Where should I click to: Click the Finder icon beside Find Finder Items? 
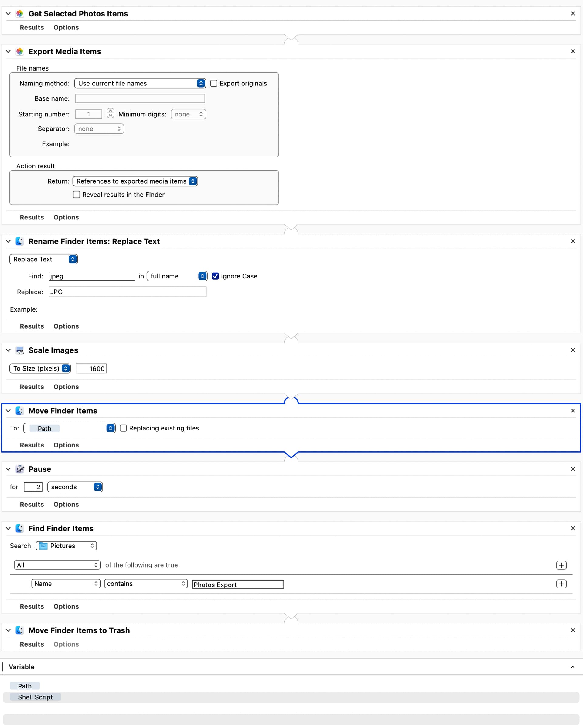click(x=20, y=528)
